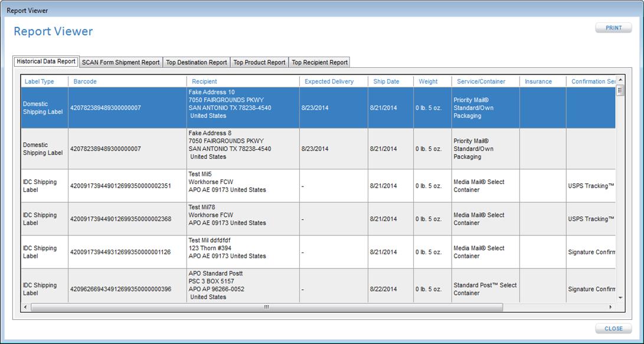Click USPS Tracking in Test Mil5 row
Screen dimensions: 644x344
(x=591, y=186)
